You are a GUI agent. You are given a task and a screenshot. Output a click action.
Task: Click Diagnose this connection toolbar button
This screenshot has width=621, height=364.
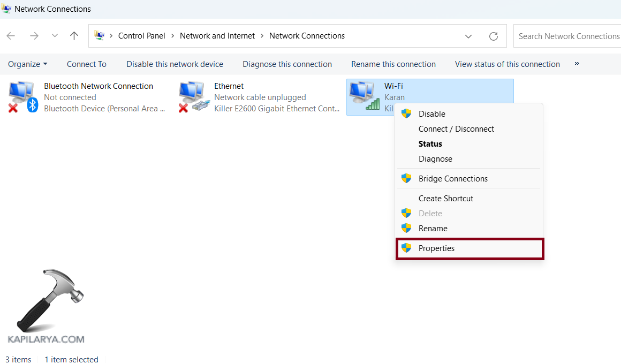pyautogui.click(x=287, y=64)
